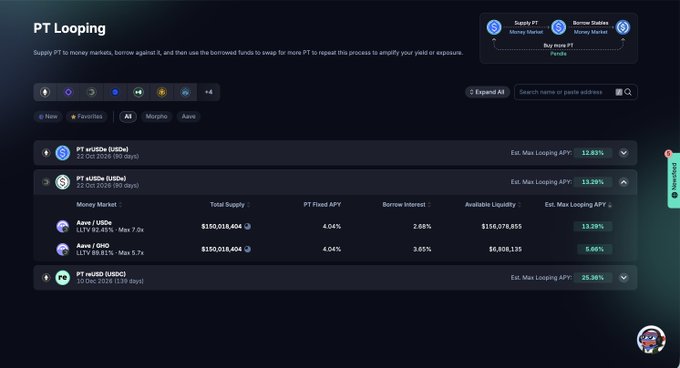Click the Aave / GHO market name
Image resolution: width=680 pixels, height=368 pixels.
tap(93, 246)
